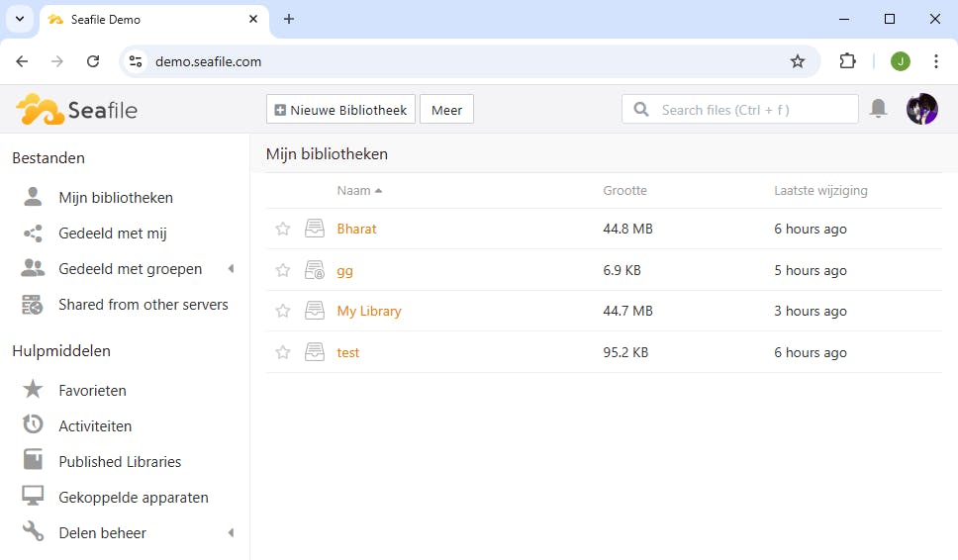958x560 pixels.
Task: Open the My Library link
Action: (x=369, y=311)
